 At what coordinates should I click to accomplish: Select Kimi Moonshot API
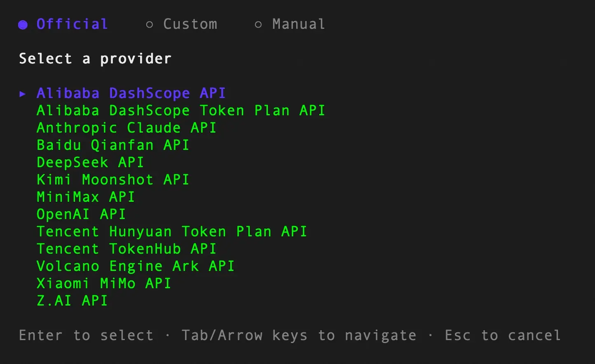click(113, 180)
